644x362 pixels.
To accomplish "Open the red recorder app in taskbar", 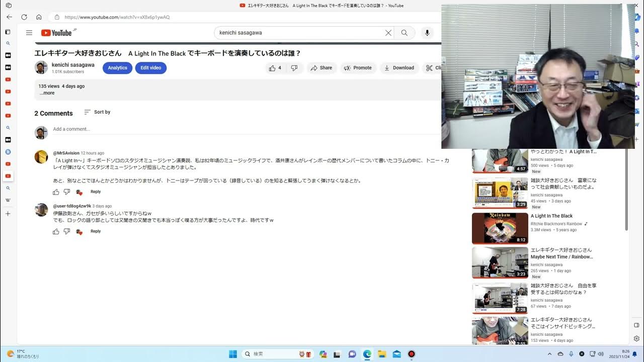I will (x=411, y=354).
